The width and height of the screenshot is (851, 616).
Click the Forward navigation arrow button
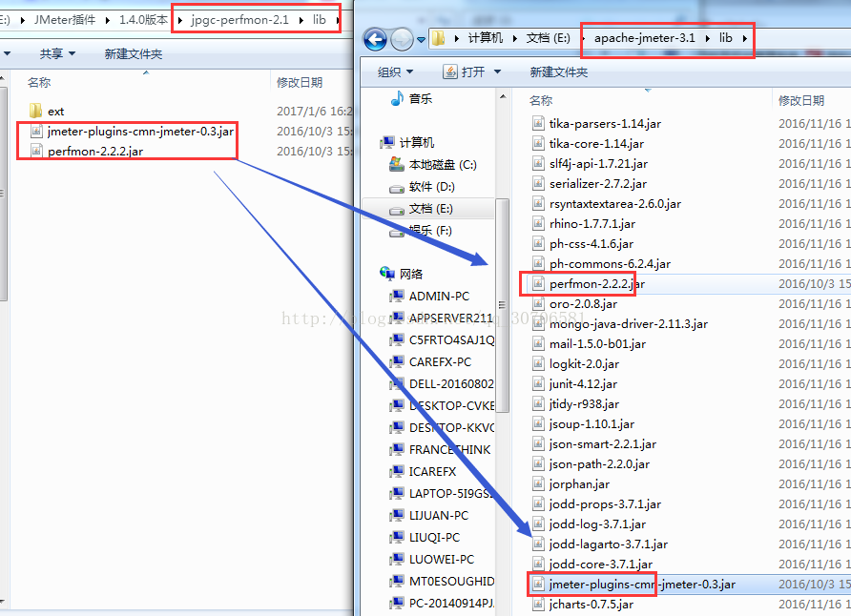[x=402, y=39]
